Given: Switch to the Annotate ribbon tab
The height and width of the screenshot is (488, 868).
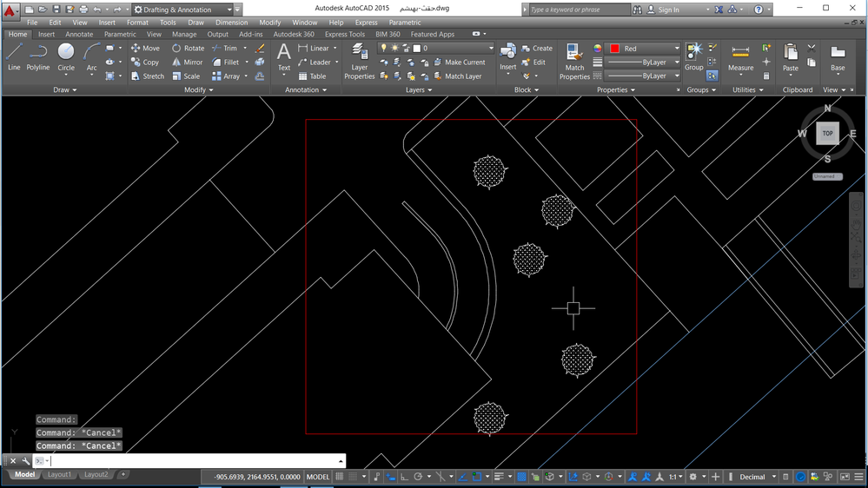Looking at the screenshot, I should click(x=79, y=35).
